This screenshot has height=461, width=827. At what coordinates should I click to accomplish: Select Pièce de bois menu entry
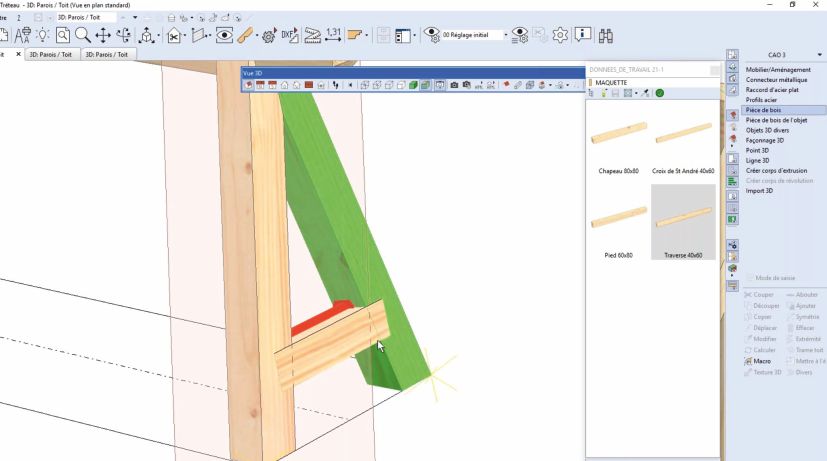[767, 110]
